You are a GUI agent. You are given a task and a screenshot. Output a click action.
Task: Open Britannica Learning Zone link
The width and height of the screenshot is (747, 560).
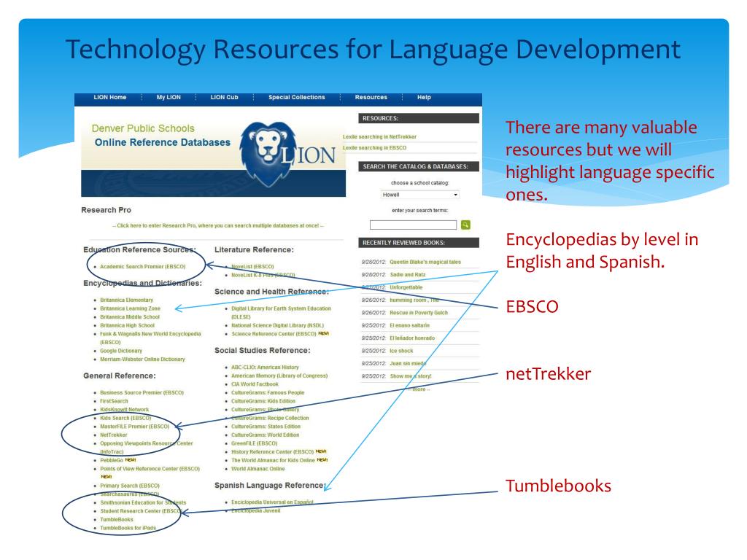[130, 308]
